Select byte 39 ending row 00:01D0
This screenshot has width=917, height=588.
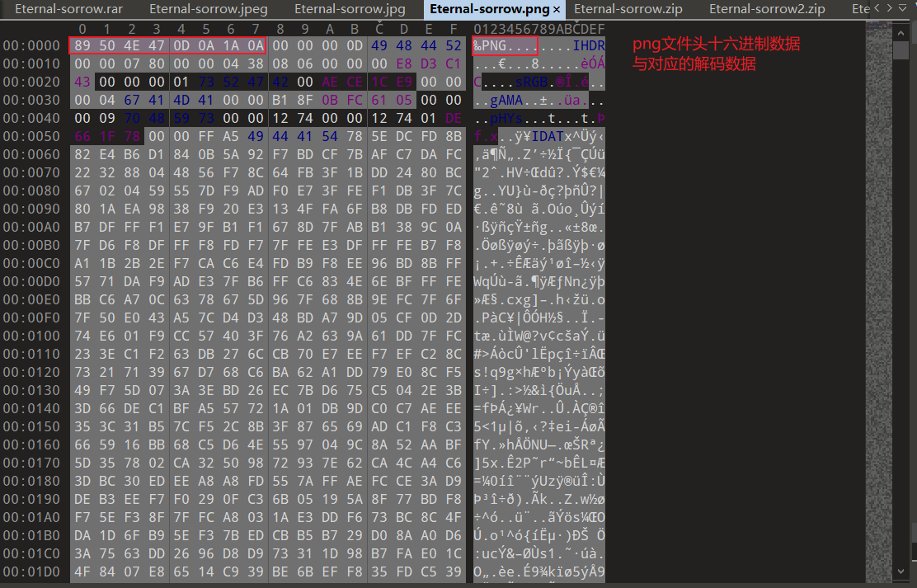coord(454,572)
